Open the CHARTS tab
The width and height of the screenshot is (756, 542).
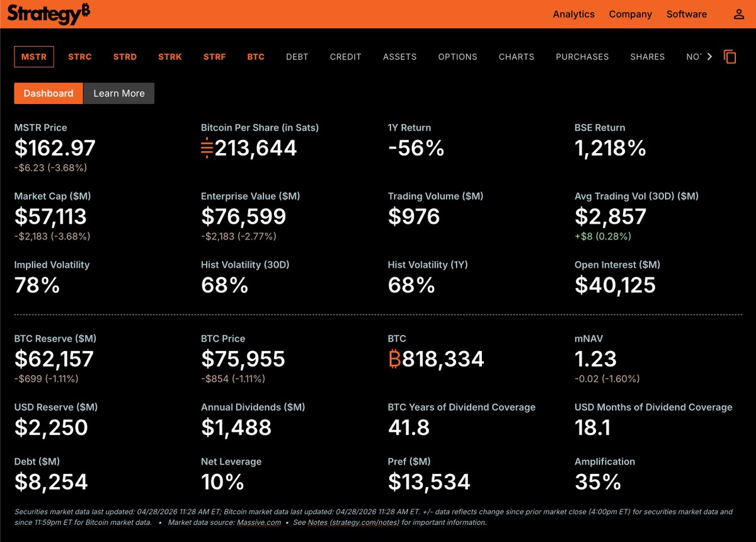point(517,57)
